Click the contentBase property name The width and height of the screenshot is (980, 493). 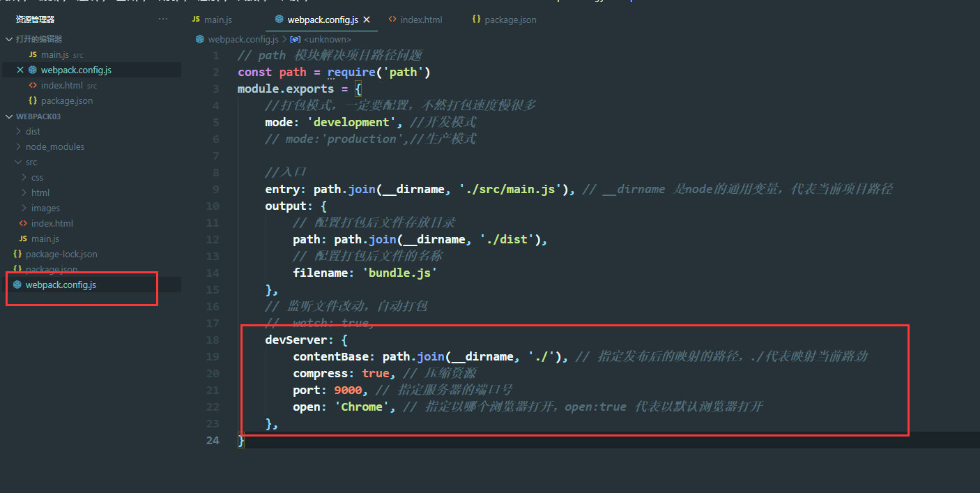(x=330, y=356)
